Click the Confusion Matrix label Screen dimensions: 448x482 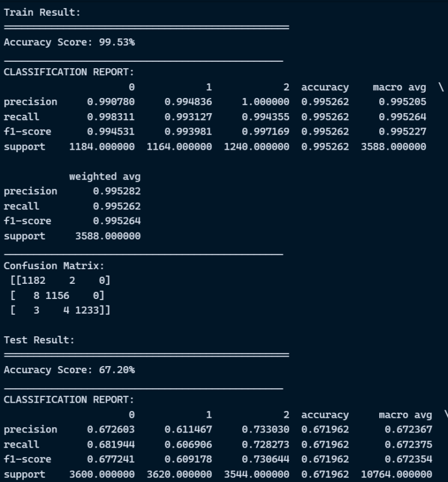pos(54,266)
